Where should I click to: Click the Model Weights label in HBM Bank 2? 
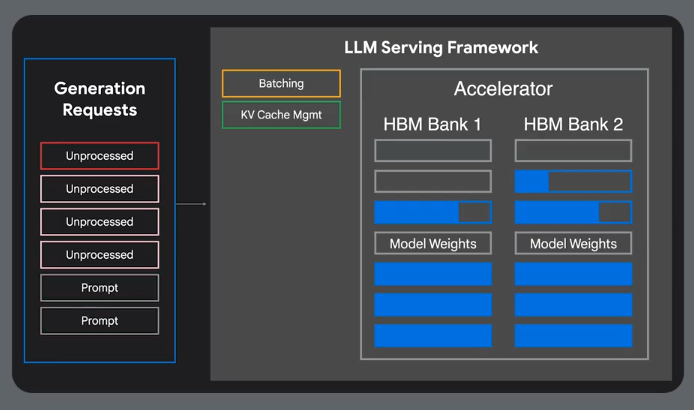pos(573,243)
